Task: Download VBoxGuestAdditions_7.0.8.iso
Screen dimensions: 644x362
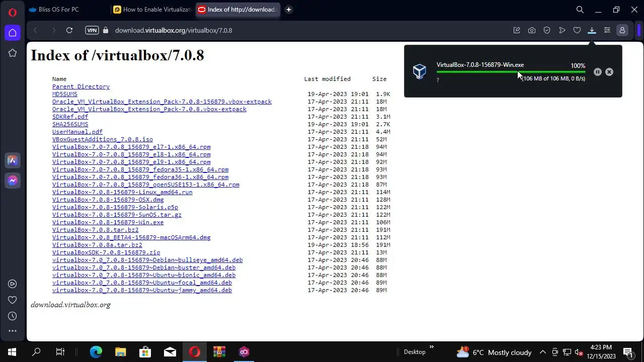Action: pyautogui.click(x=103, y=139)
